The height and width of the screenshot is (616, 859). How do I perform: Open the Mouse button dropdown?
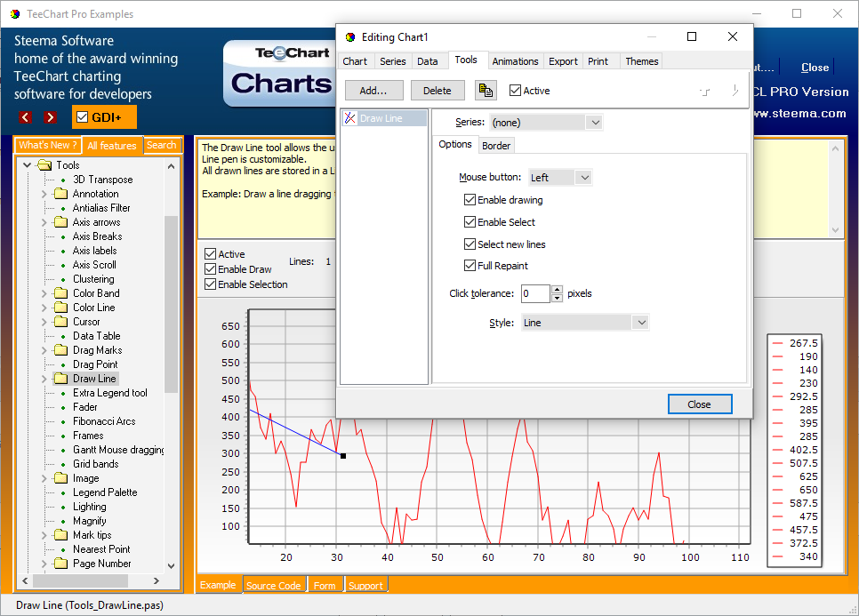560,178
